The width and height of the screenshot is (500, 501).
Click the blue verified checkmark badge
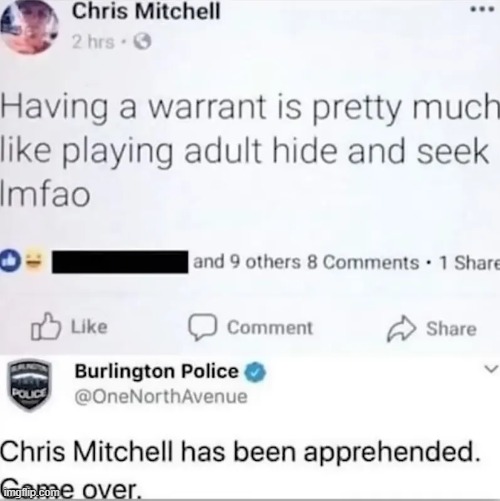click(x=256, y=371)
